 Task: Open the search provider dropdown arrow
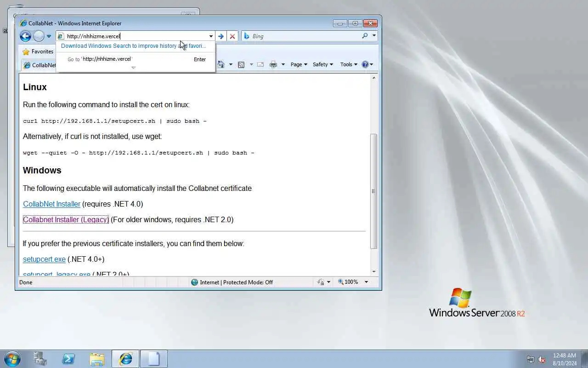374,36
